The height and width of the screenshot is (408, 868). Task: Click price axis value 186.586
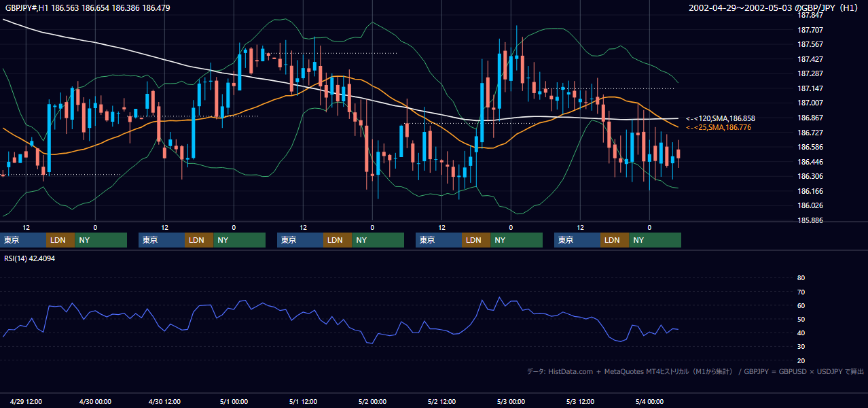point(810,147)
